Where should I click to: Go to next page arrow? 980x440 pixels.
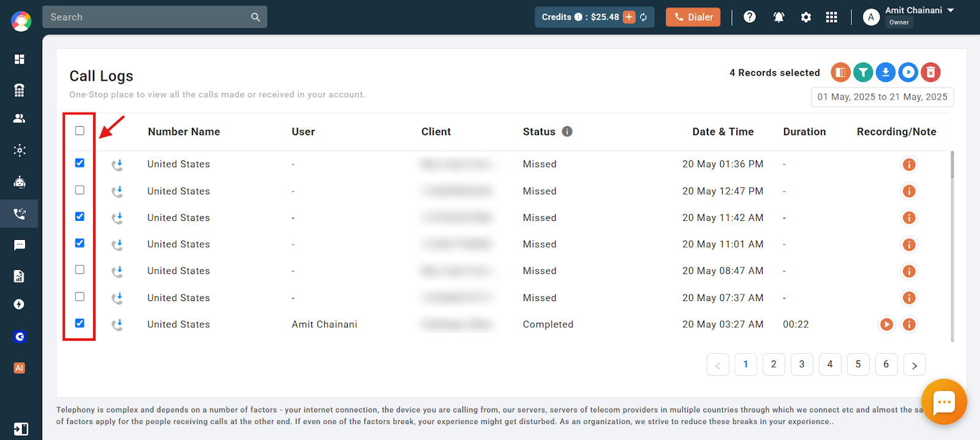[x=914, y=365]
